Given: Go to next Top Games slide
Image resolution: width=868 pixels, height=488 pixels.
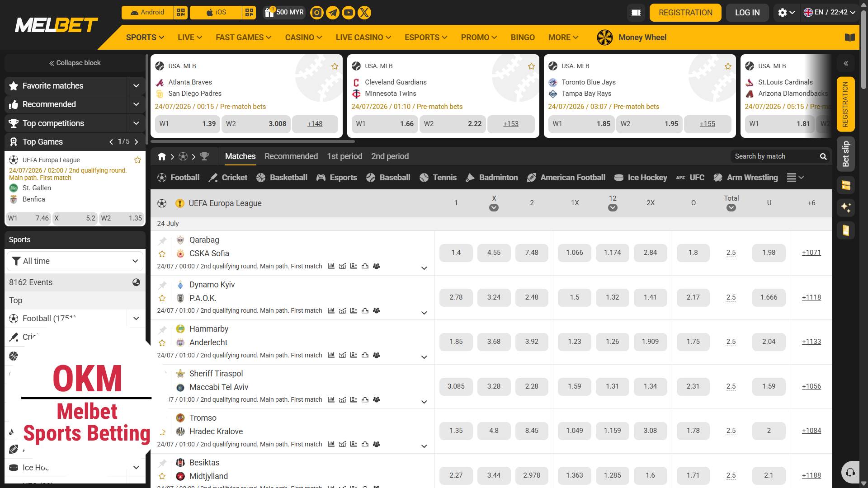Looking at the screenshot, I should click(x=136, y=142).
